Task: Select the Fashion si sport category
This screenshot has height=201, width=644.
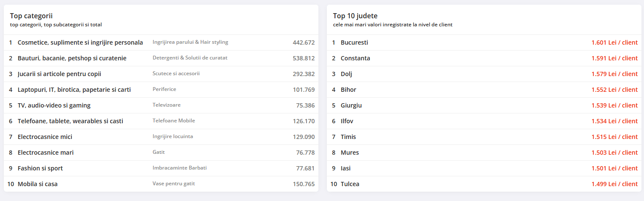Action: point(40,168)
